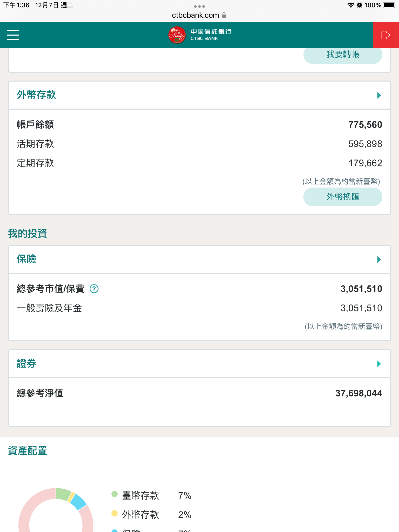The height and width of the screenshot is (532, 399).
Task: Tap the lock icon beside the URL
Action: click(x=224, y=15)
